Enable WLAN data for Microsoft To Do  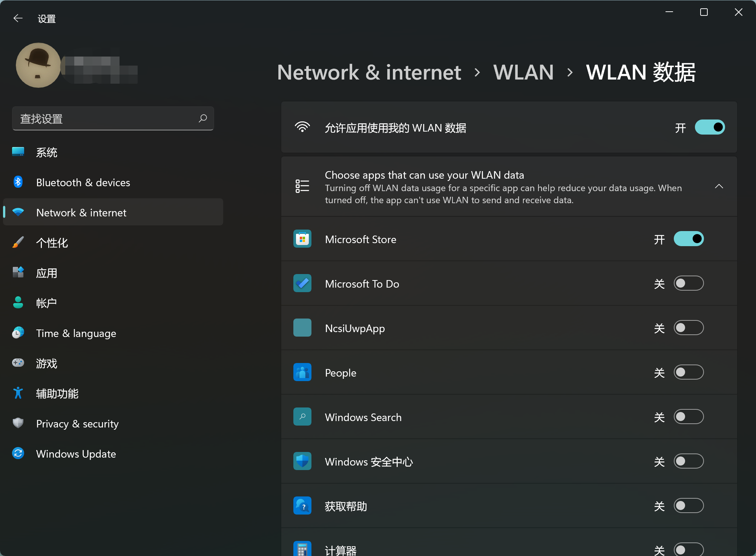(x=689, y=283)
